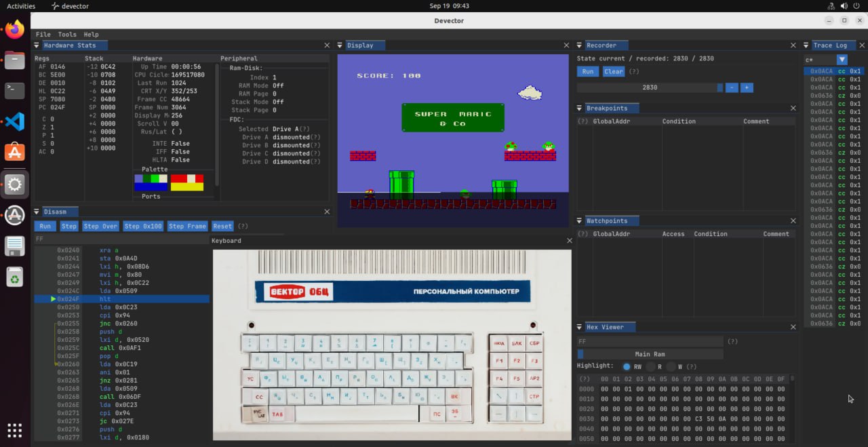Click the Watchpoints panel menu triangle icon

click(x=580, y=221)
